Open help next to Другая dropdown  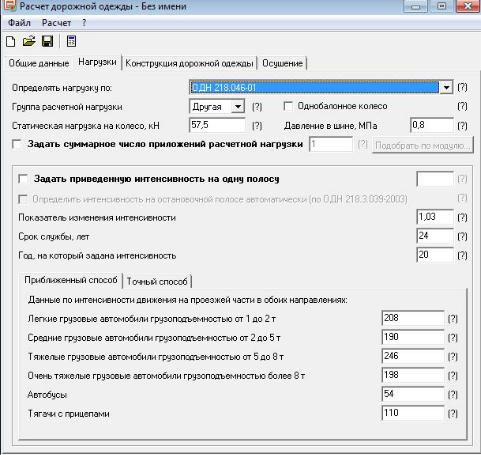[x=257, y=107]
